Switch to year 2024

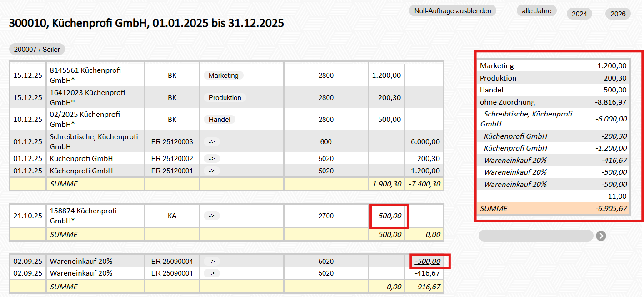[579, 14]
